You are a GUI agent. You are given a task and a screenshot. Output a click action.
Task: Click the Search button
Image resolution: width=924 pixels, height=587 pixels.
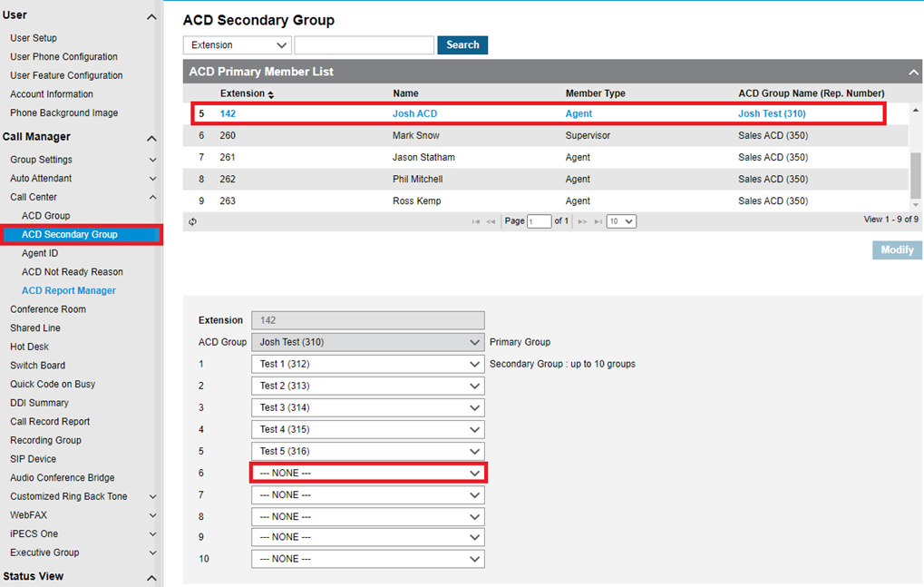tap(462, 45)
